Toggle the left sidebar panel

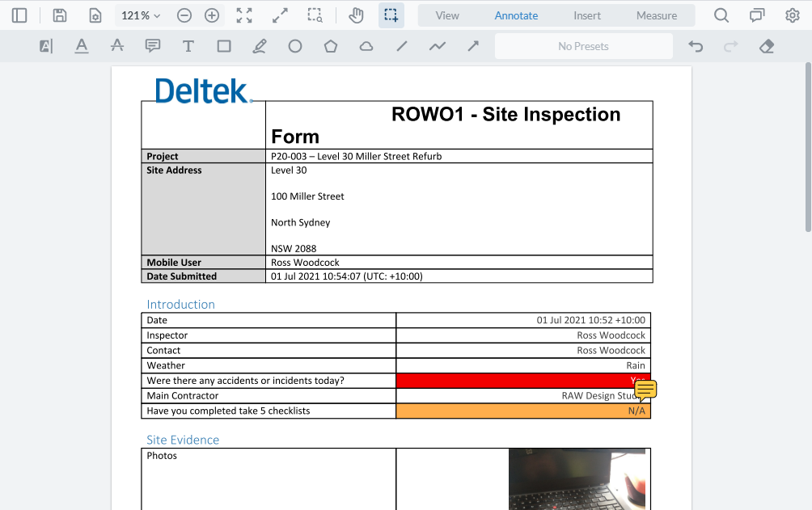point(19,15)
